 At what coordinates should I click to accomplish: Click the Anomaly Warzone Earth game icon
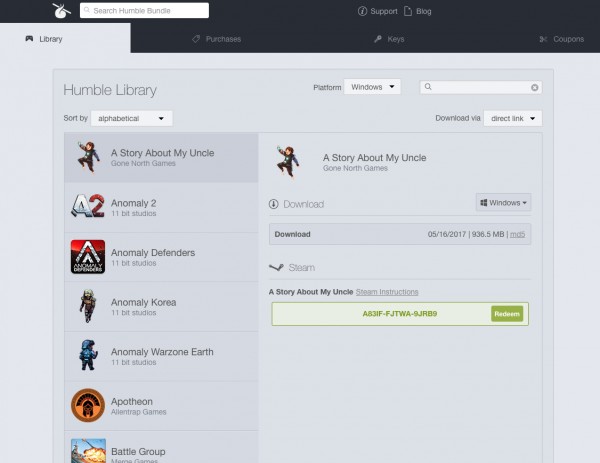pyautogui.click(x=88, y=355)
